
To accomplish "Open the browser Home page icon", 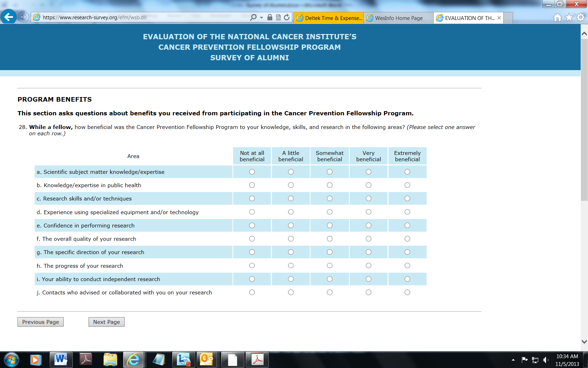I will 558,18.
